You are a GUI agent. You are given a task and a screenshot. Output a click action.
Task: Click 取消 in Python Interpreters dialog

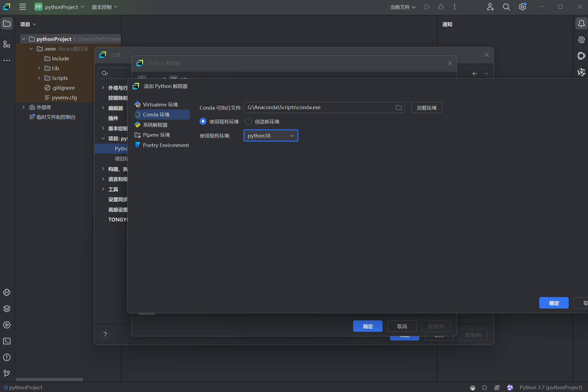402,326
